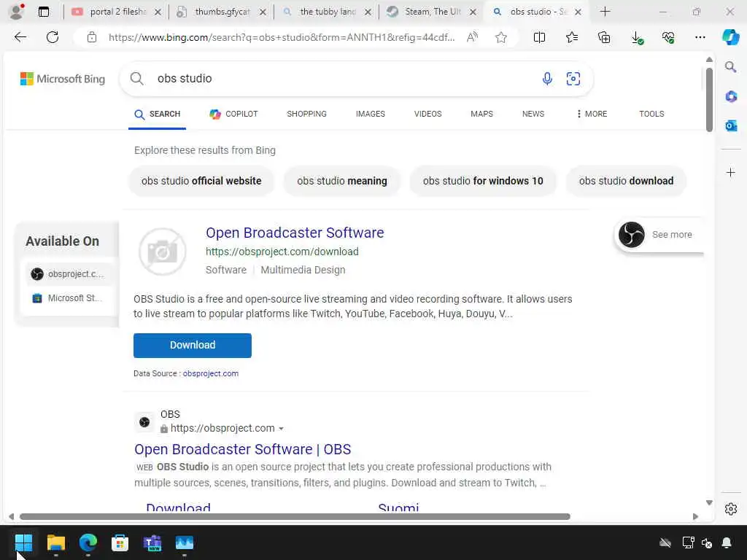Open tab actions menu
Image resolution: width=747 pixels, height=560 pixels.
44,12
